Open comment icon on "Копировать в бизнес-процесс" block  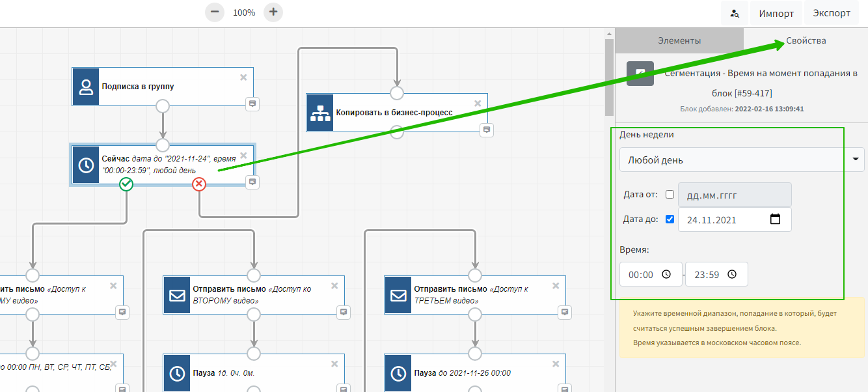point(486,130)
